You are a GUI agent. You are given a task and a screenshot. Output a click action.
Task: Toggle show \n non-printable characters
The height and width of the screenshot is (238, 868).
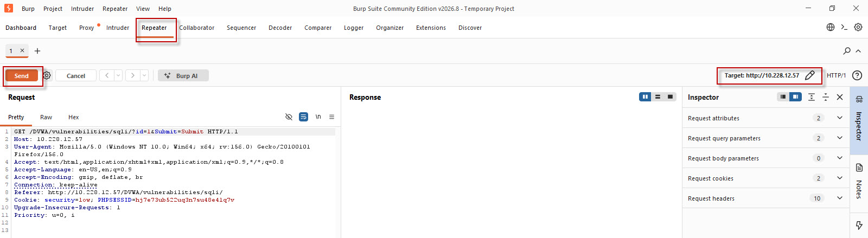318,117
